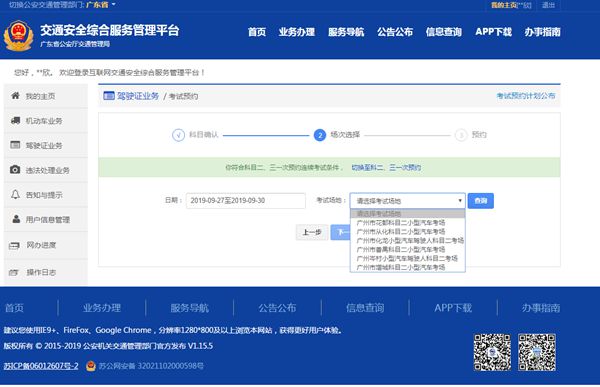The image size is (600, 387).
Task: Choose 广州市花都科目二小型汽车考场 option
Action: (x=408, y=222)
